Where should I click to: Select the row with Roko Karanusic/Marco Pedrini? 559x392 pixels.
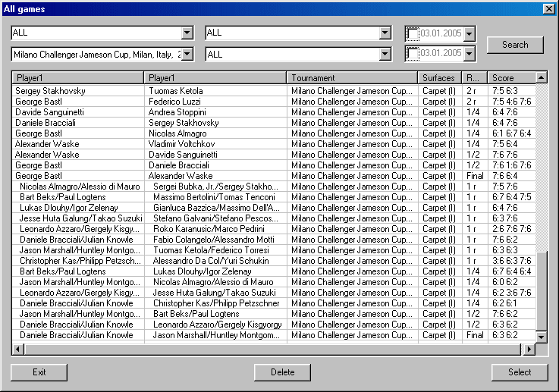(274, 229)
